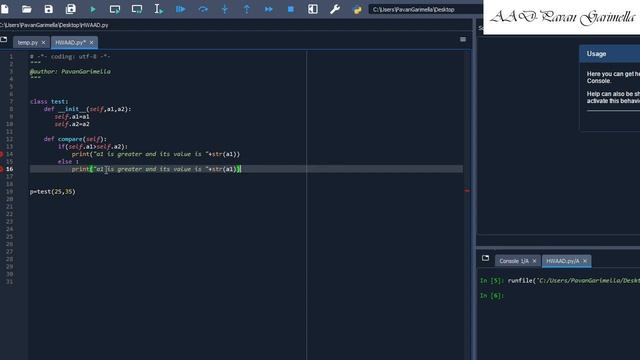Switch to the temp.py editor tab
This screenshot has width=640, height=360.
point(28,42)
